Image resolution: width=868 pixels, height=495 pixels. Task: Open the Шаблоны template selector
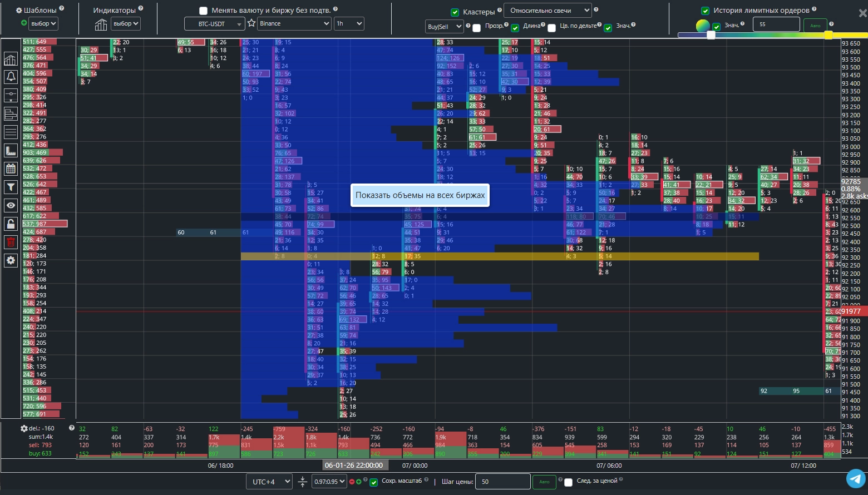(x=44, y=23)
